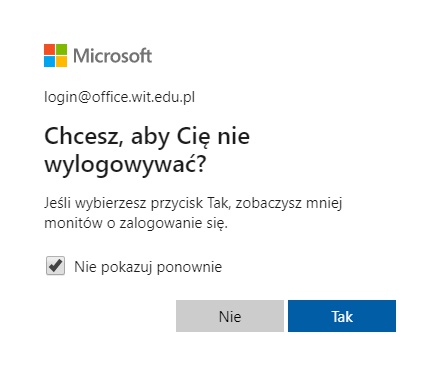Click the yellow square in Microsoft logo
This screenshot has width=440, height=376.
click(61, 61)
